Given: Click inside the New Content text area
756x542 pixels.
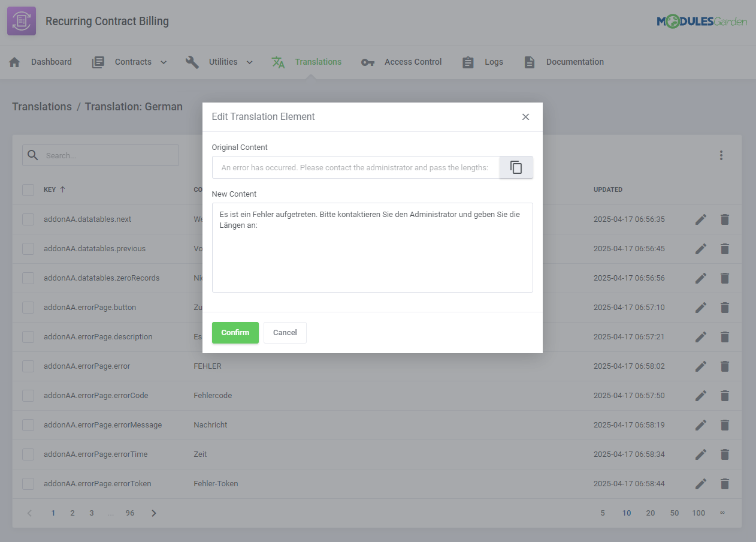Looking at the screenshot, I should point(372,247).
